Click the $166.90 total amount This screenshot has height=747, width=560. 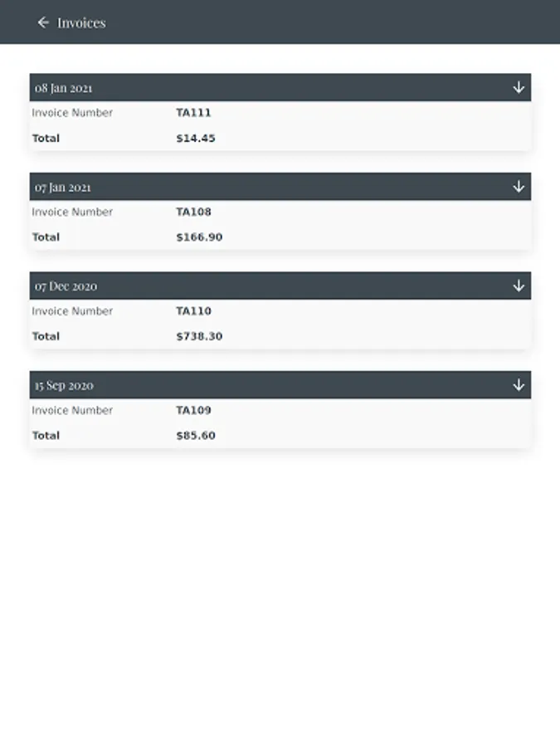pyautogui.click(x=199, y=237)
